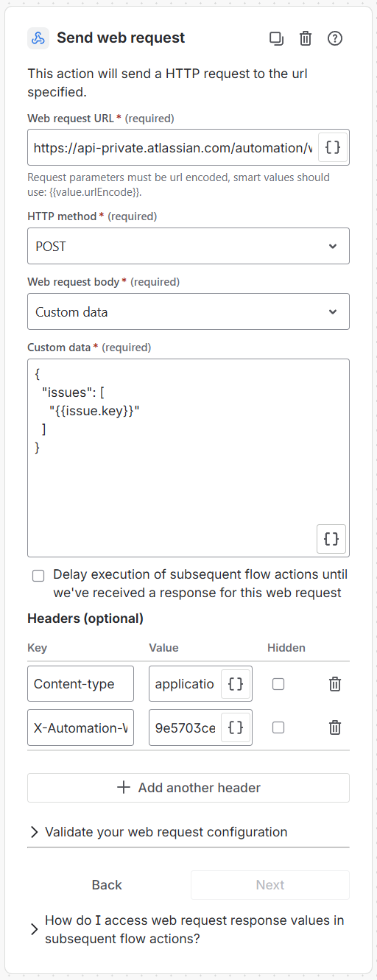Click the Send web request webhook icon
Viewport: 377px width, 980px height.
coord(38,38)
